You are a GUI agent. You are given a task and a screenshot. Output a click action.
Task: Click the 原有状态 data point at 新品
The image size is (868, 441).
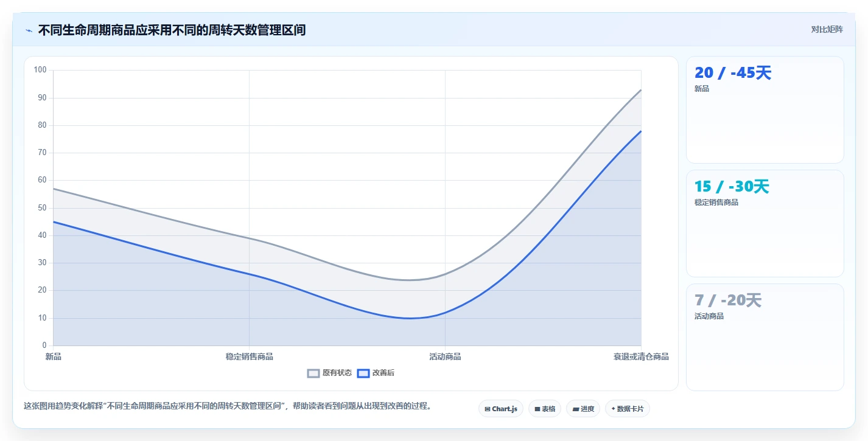(x=54, y=189)
